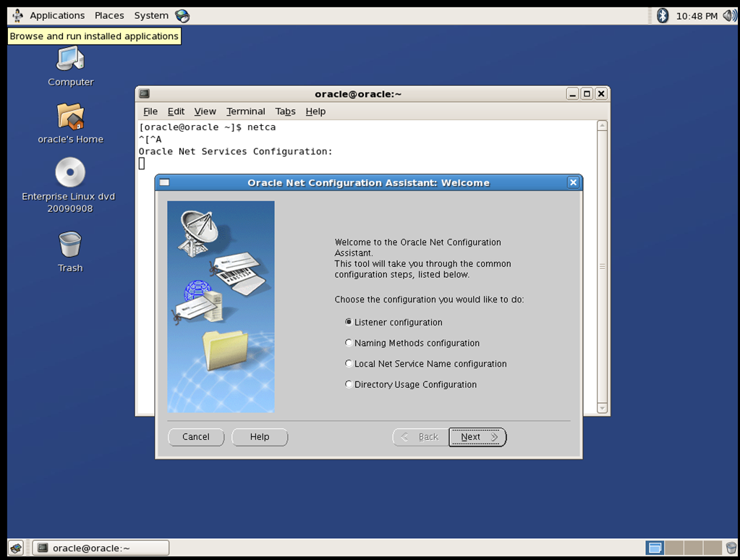Click the Net Configuration Assistant window menu icon
The width and height of the screenshot is (740, 560).
[164, 182]
